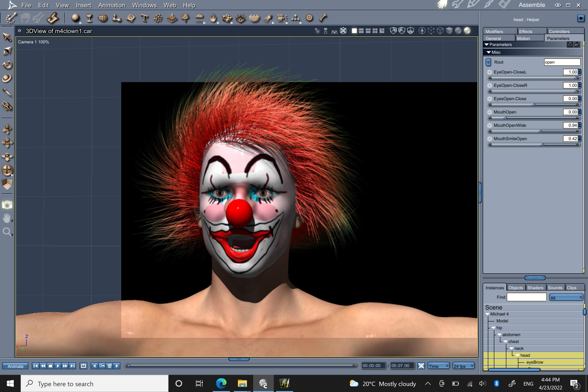Open the All filter dropdown
This screenshot has width=588, height=392.
(x=566, y=297)
